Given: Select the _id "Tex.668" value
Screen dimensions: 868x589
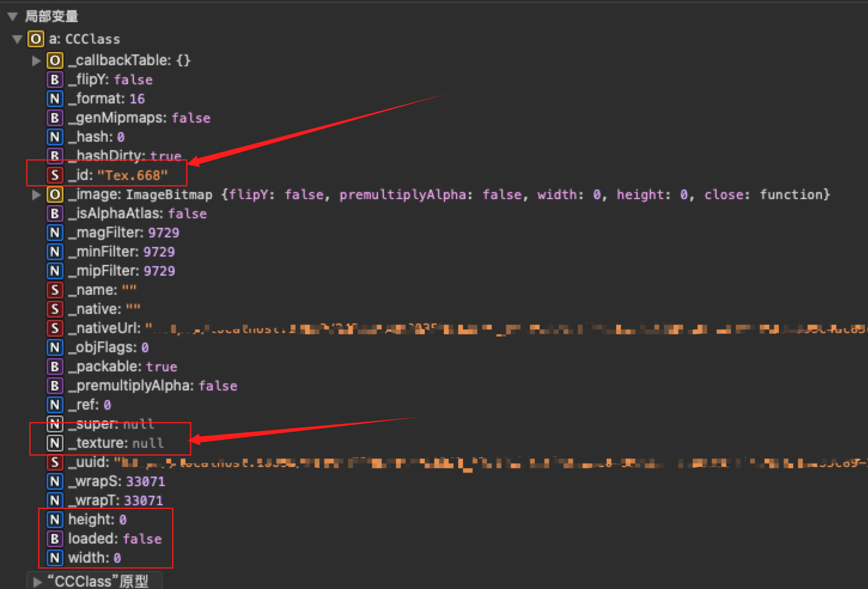Looking at the screenshot, I should [132, 176].
